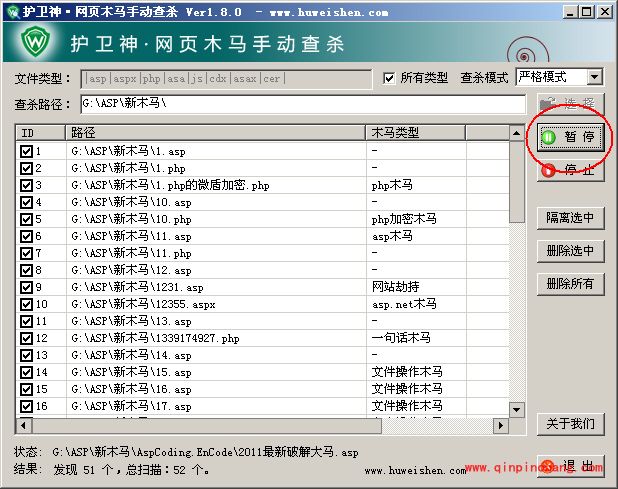This screenshot has height=489, width=618.
Task: Toggle checkbox for row 10 (12355.aspx)
Action: click(26, 304)
